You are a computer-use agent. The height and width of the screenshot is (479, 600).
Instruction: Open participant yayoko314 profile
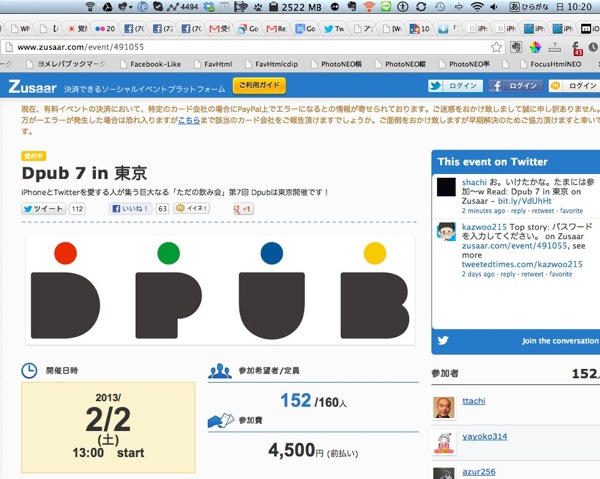484,437
